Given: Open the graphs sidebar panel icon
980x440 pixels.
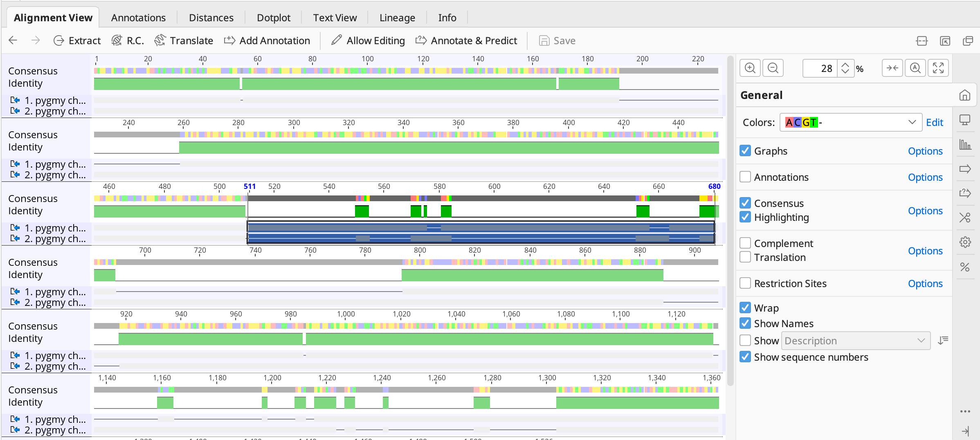Looking at the screenshot, I should pos(965,144).
